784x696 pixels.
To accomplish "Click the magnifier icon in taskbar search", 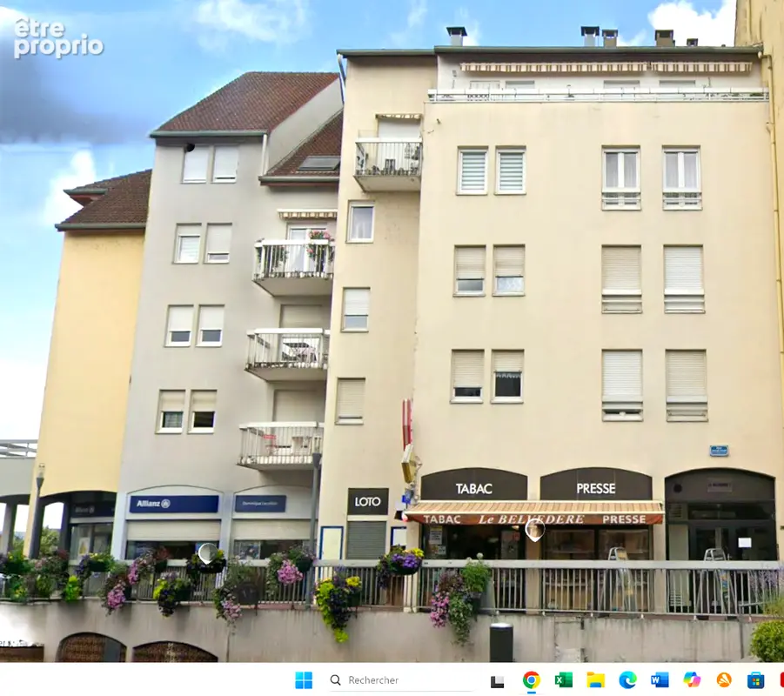I will coord(336,680).
